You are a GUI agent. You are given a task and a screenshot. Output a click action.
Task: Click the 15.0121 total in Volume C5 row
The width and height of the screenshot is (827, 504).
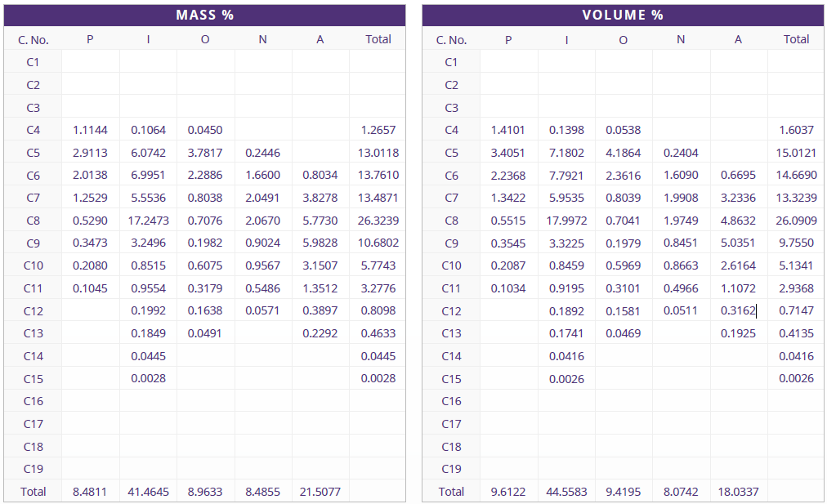pyautogui.click(x=796, y=153)
